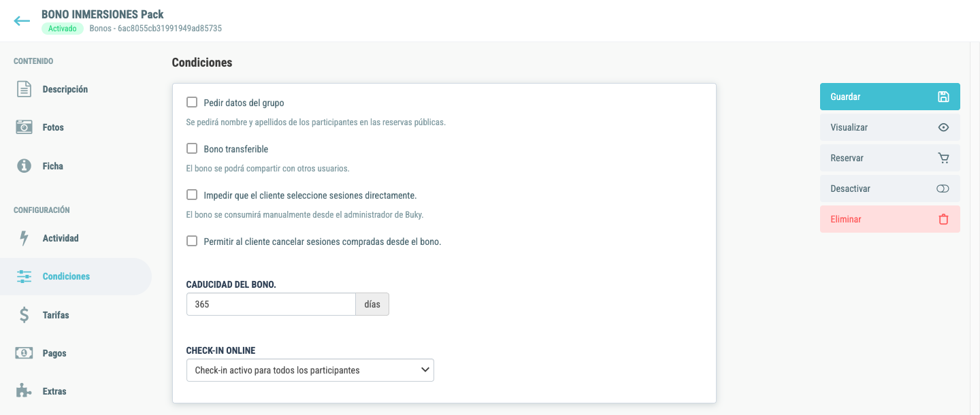The width and height of the screenshot is (980, 415).
Task: Click the Descripción document icon
Action: tap(24, 89)
